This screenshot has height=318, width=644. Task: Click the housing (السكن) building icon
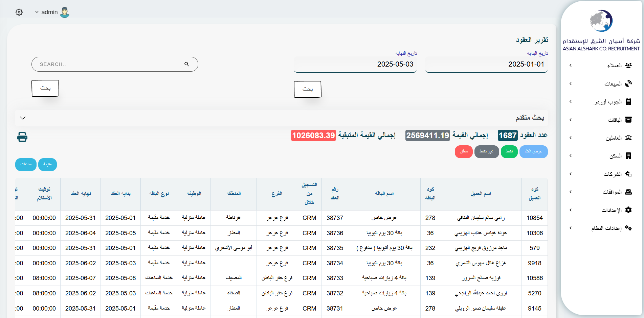click(x=628, y=156)
